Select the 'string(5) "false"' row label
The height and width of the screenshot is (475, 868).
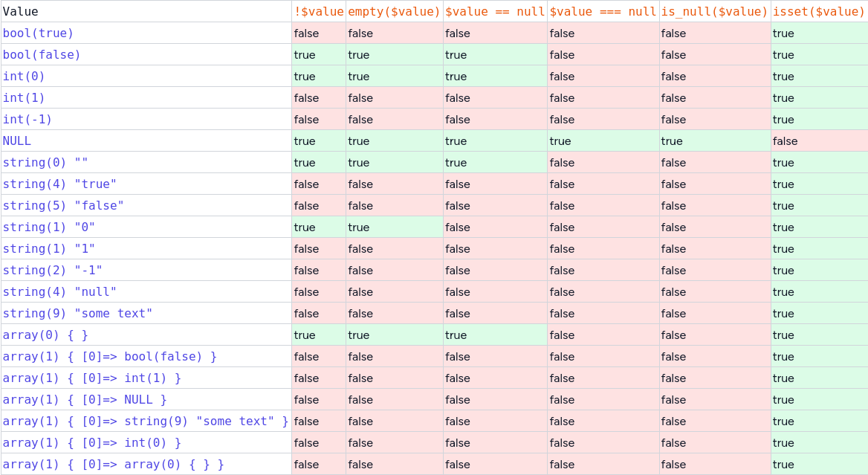click(x=63, y=206)
